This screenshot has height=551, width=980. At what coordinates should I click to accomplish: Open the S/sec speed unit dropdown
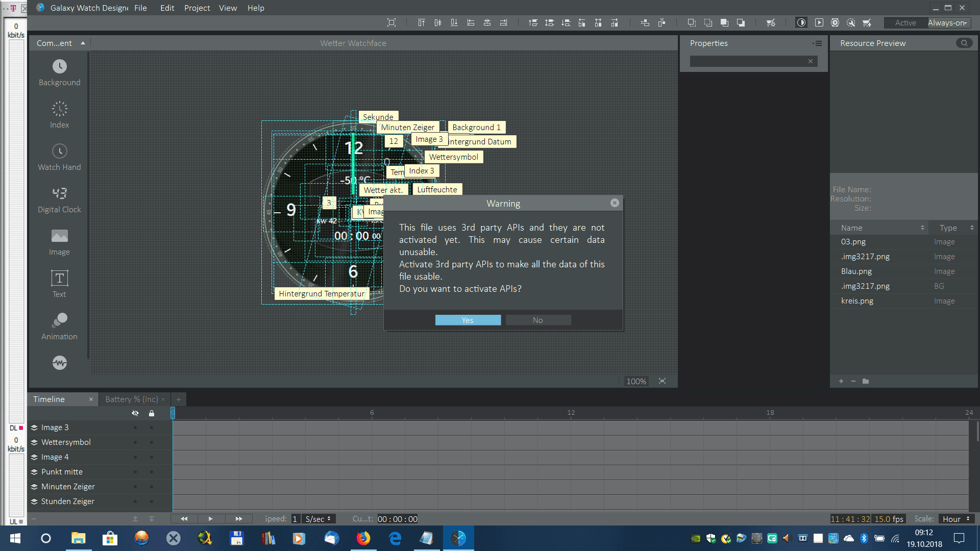pyautogui.click(x=318, y=519)
